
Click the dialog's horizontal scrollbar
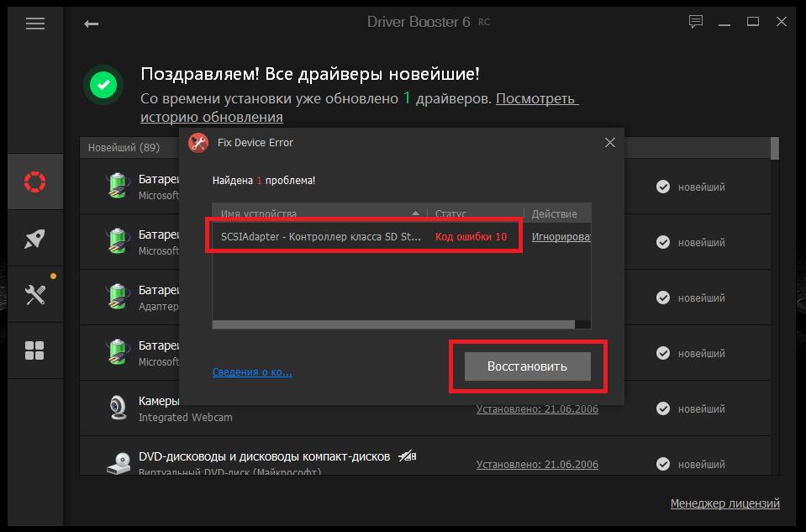point(393,324)
